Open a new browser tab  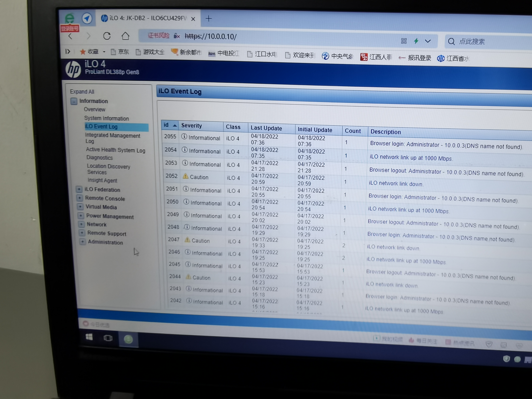pyautogui.click(x=209, y=18)
